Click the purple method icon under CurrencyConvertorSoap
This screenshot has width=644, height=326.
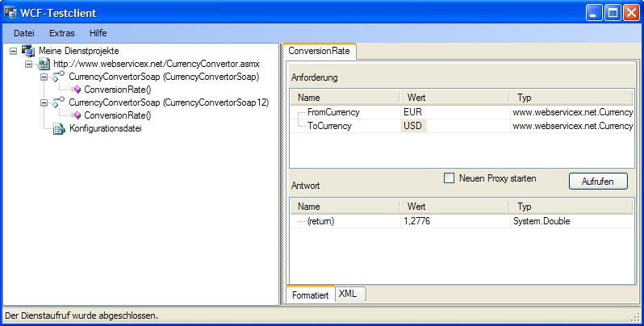[x=76, y=90]
